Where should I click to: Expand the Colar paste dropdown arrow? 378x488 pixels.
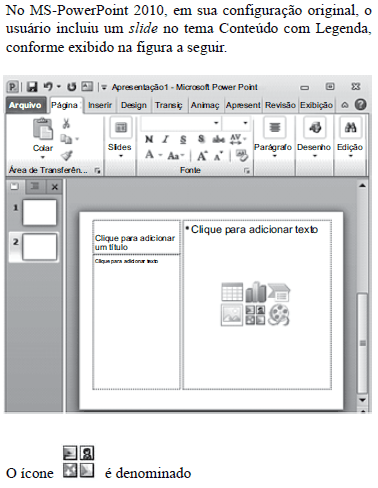(43, 158)
